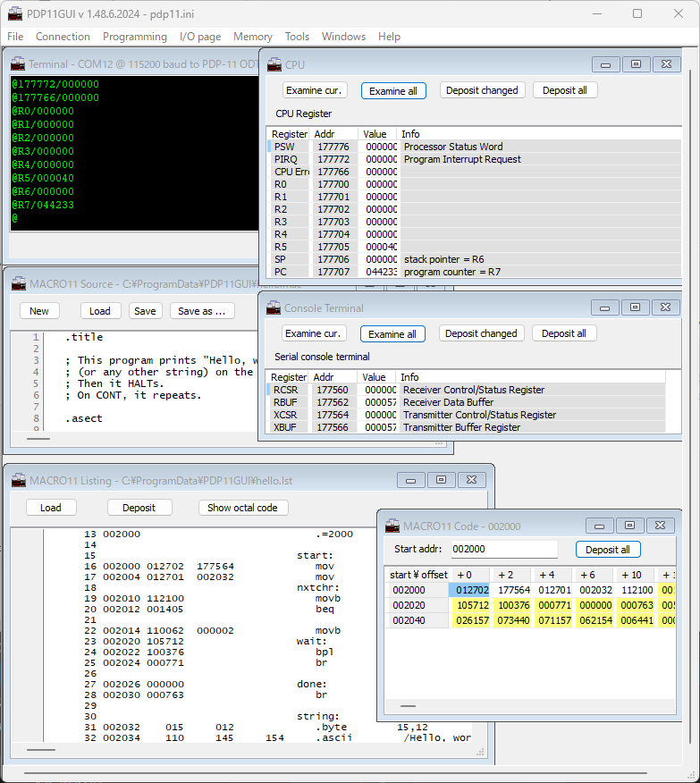Select memory cell 012702 at address 002000
The width and height of the screenshot is (700, 783).
472,590
